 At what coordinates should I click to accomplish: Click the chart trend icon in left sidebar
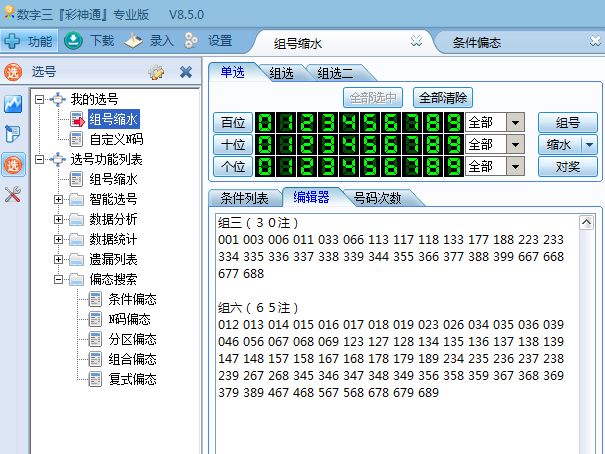(14, 104)
